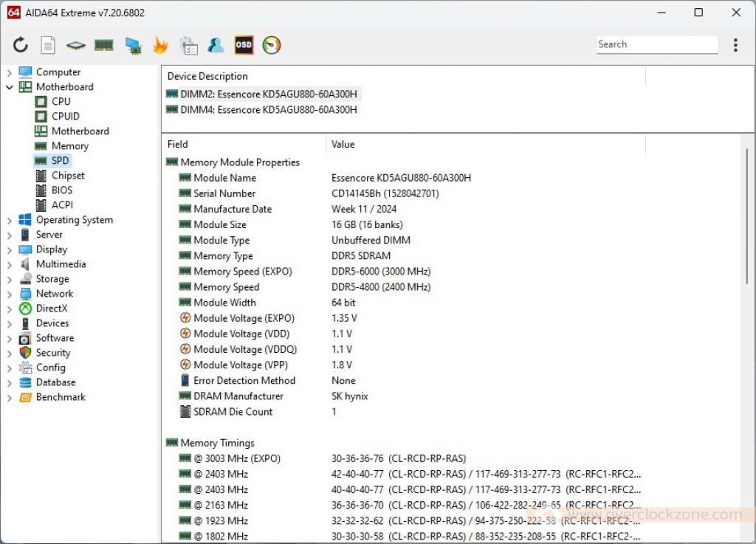Select Chipset in the tree
The height and width of the screenshot is (544, 756).
(x=68, y=176)
